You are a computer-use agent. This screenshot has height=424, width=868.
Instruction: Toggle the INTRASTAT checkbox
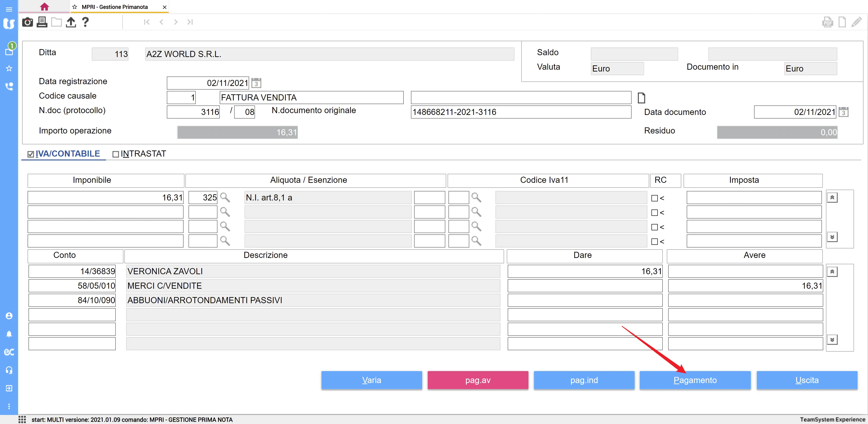pos(116,154)
